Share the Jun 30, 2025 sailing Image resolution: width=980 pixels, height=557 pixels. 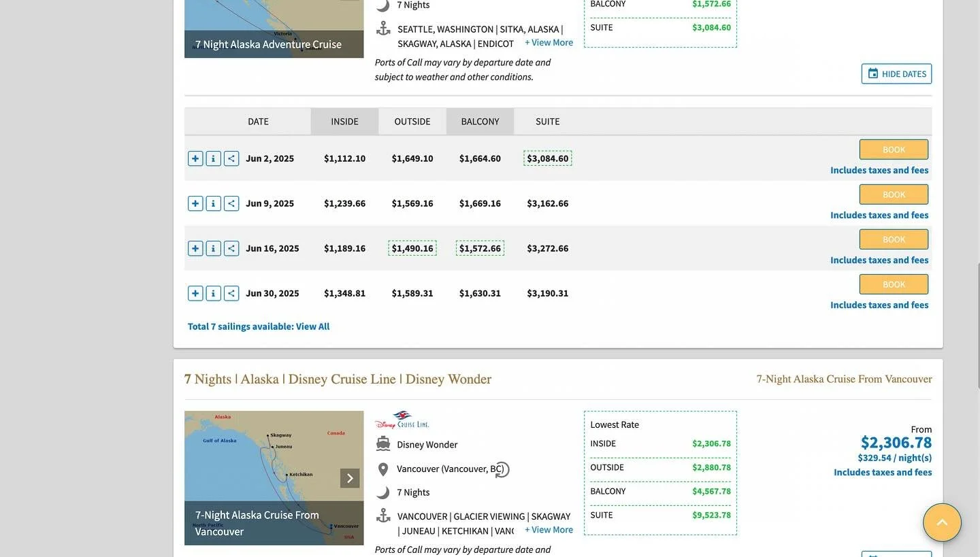231,293
